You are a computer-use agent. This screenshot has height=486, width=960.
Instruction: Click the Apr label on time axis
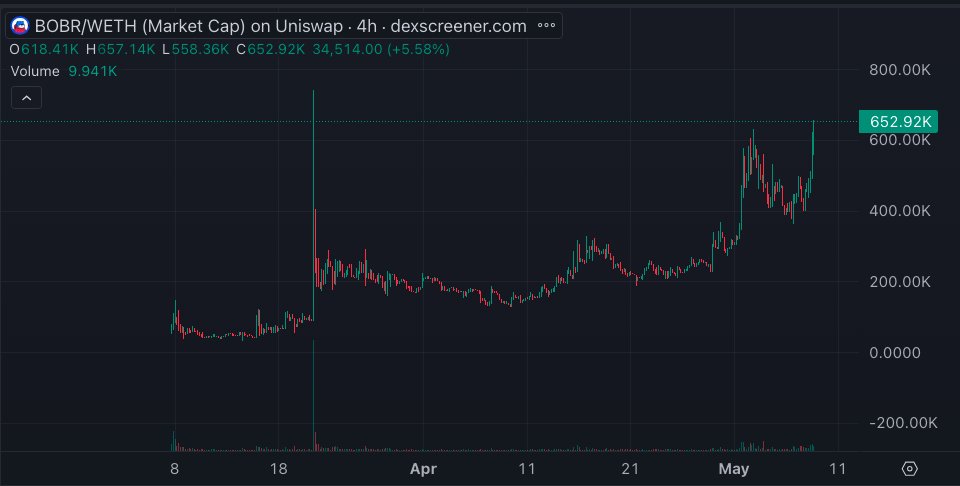(x=423, y=469)
